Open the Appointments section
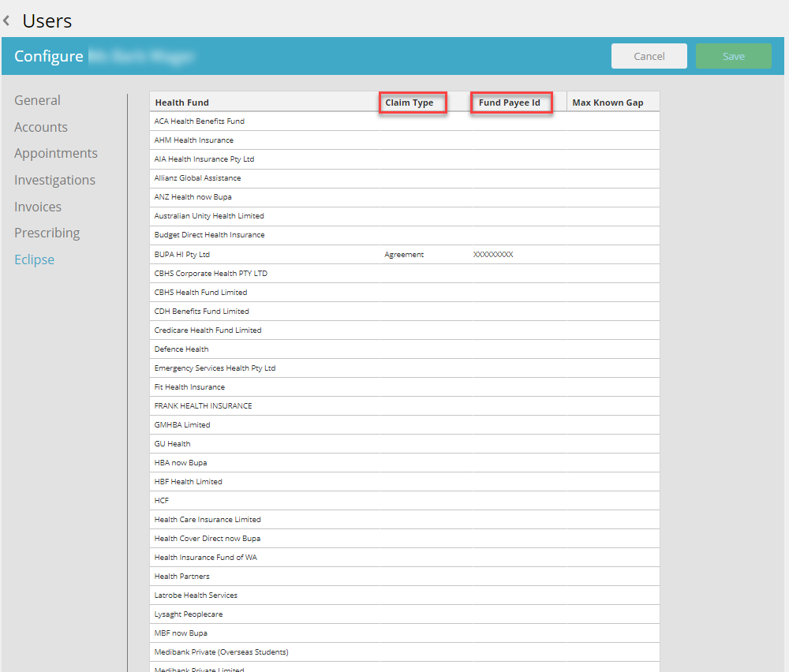The image size is (789, 672). pyautogui.click(x=56, y=153)
